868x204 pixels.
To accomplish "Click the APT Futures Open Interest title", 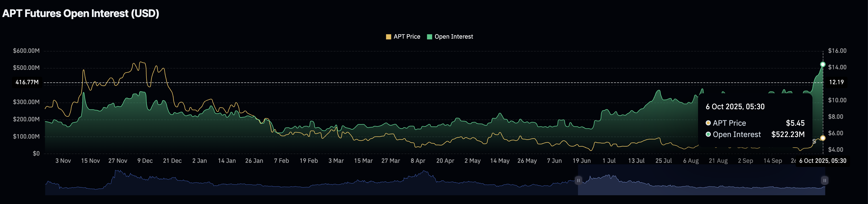I will coord(81,13).
